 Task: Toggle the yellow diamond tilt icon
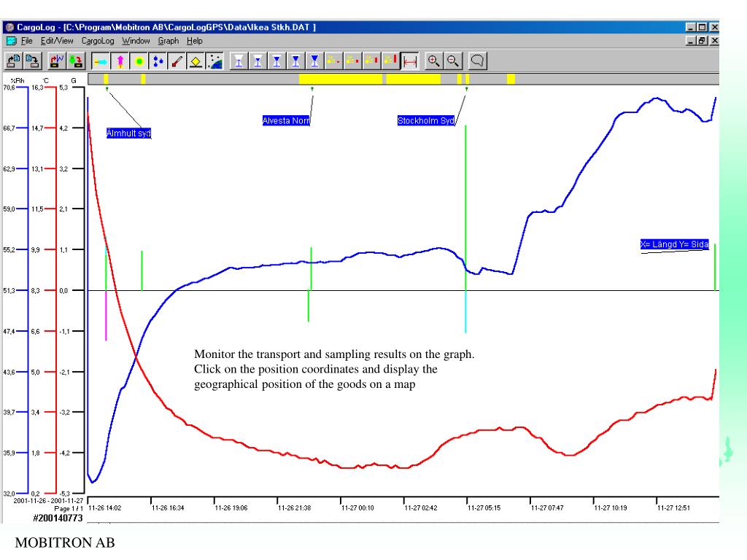(x=196, y=61)
